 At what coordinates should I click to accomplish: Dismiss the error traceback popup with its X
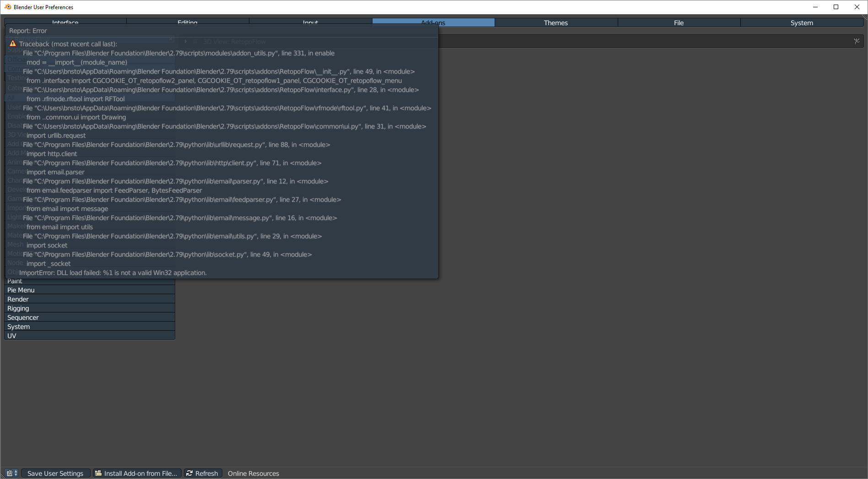tap(170, 39)
